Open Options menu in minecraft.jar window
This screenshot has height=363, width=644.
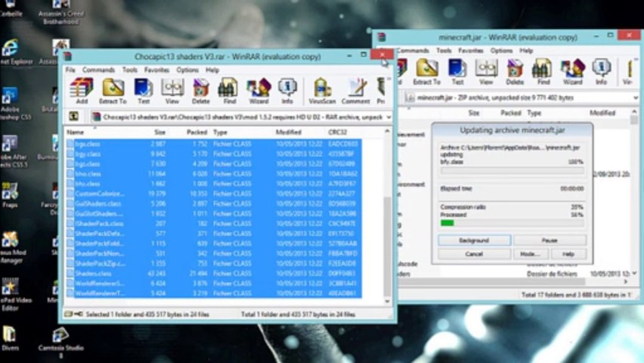(x=501, y=51)
